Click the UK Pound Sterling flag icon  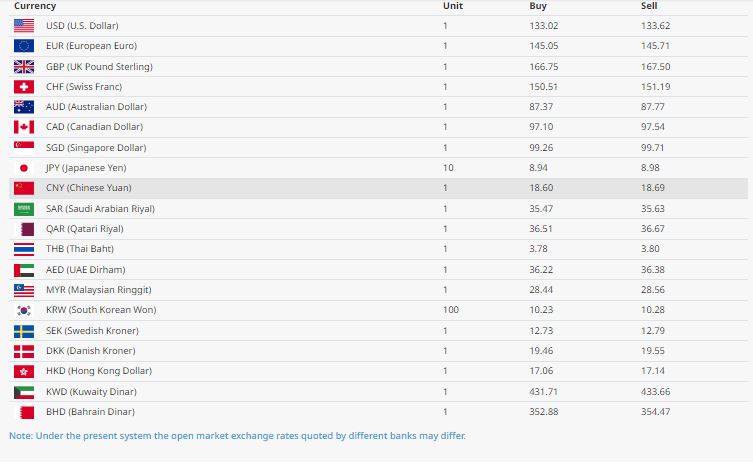pos(25,66)
